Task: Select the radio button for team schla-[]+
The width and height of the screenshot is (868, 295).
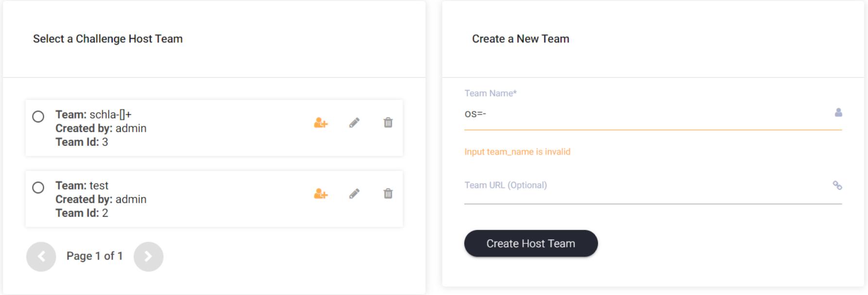Action: 38,117
